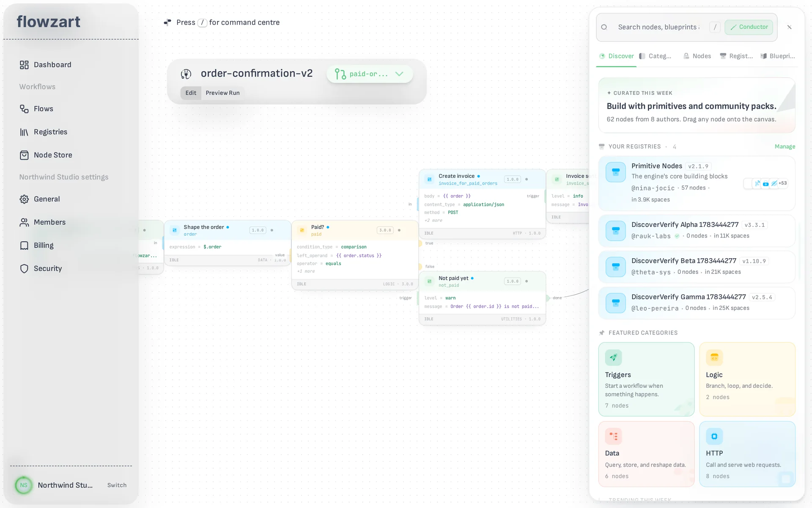Select the Nodes tab
Viewport: 812px width, 508px height.
(697, 56)
